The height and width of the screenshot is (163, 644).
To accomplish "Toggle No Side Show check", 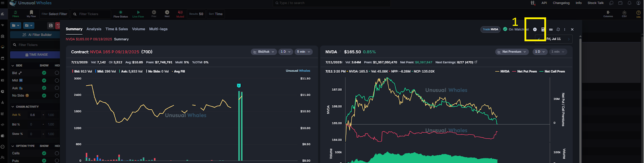I will (44, 96).
